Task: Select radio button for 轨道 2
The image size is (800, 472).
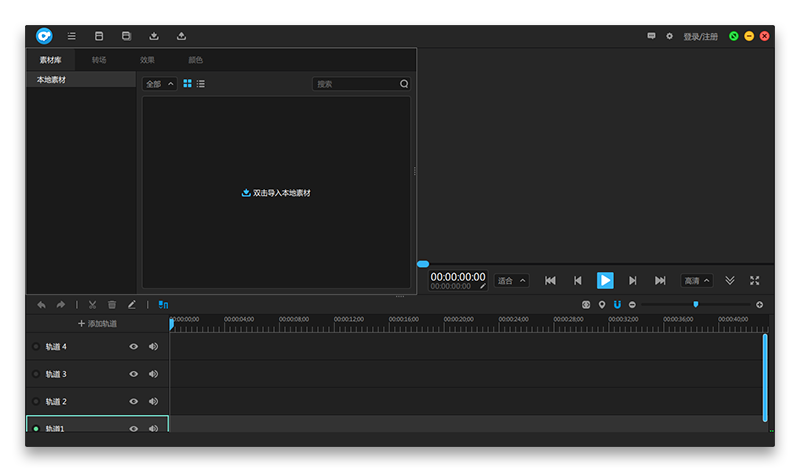Action: coord(36,402)
